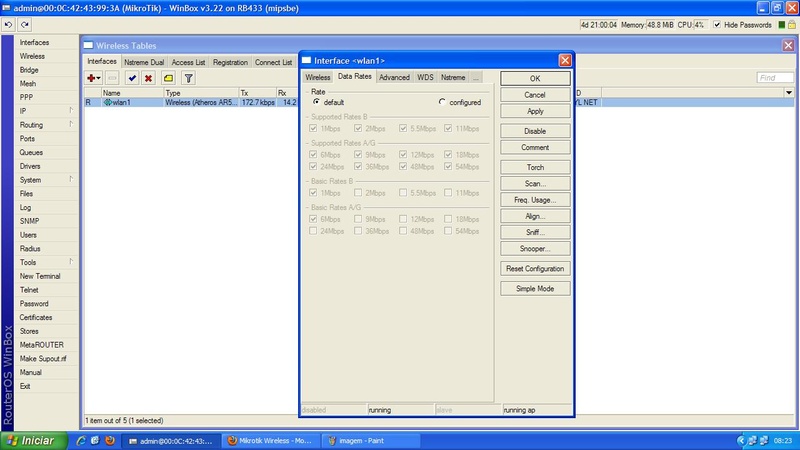This screenshot has height=450, width=800.
Task: Open the Iniciar start button
Action: [x=34, y=440]
